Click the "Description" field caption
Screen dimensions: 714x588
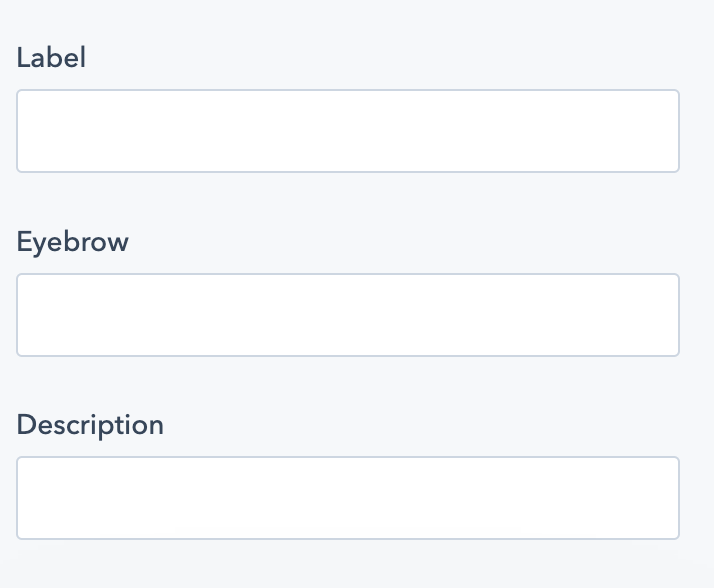coord(90,425)
